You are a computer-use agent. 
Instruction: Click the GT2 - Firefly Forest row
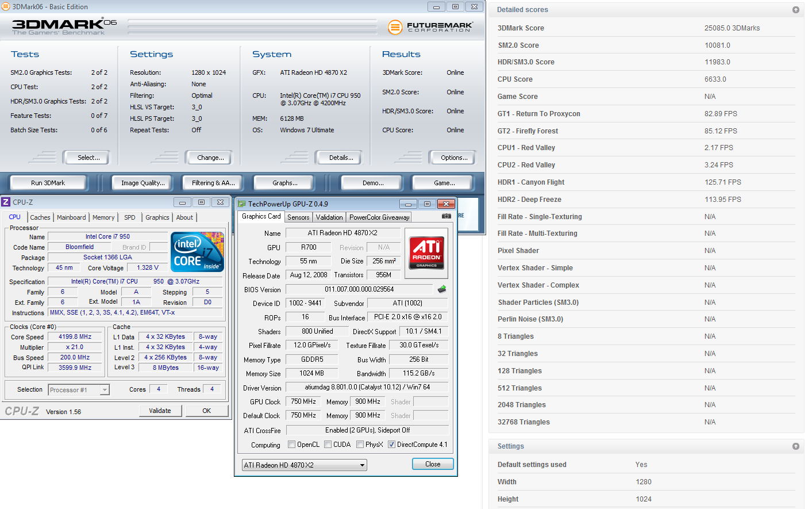(x=646, y=131)
